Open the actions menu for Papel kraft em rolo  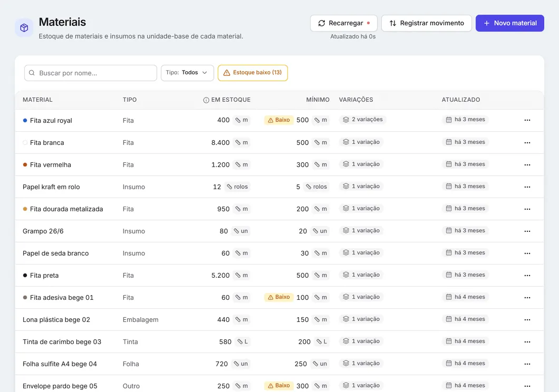coord(527,187)
